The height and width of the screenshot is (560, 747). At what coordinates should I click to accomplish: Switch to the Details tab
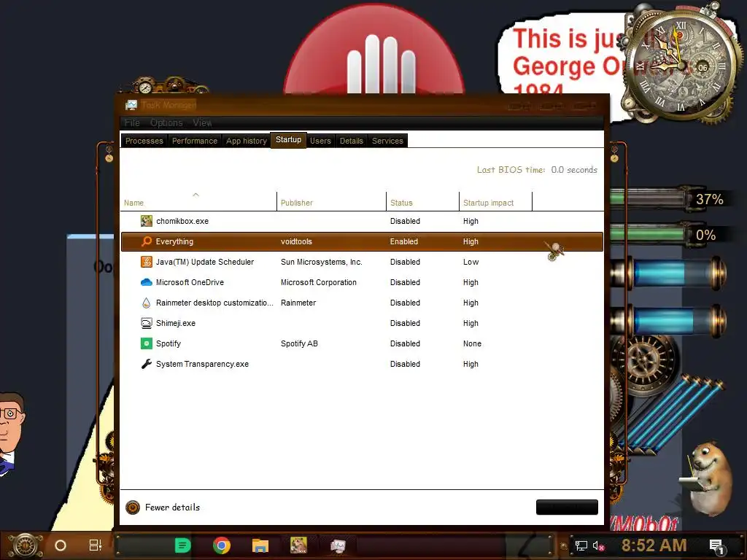[x=351, y=141]
